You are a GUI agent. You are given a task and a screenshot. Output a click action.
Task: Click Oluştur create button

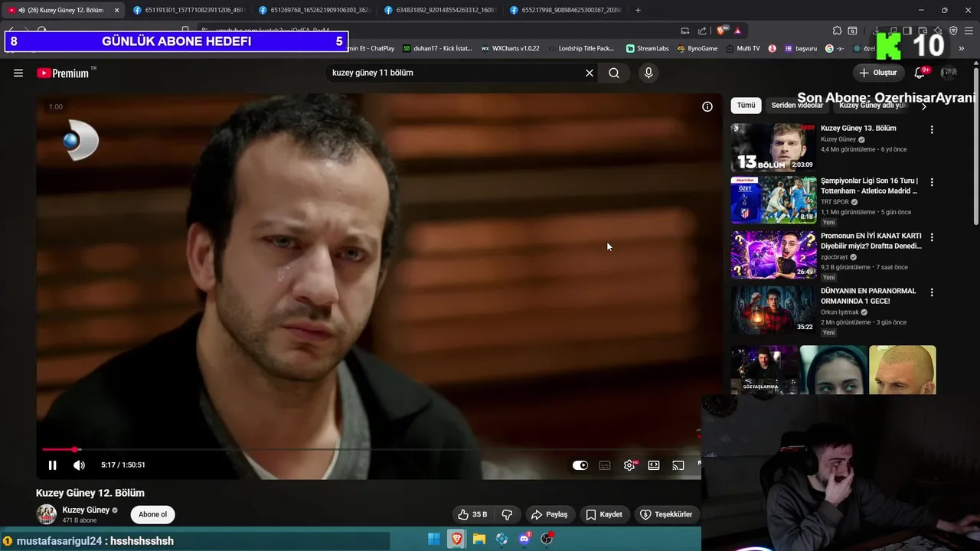click(x=878, y=73)
